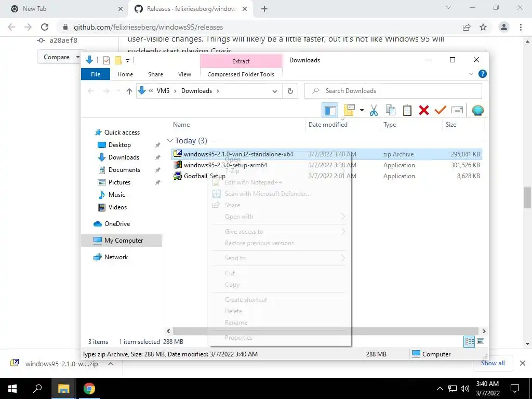532x399 pixels.
Task: Open the Explorer address bar history dropdown
Action: (275, 91)
